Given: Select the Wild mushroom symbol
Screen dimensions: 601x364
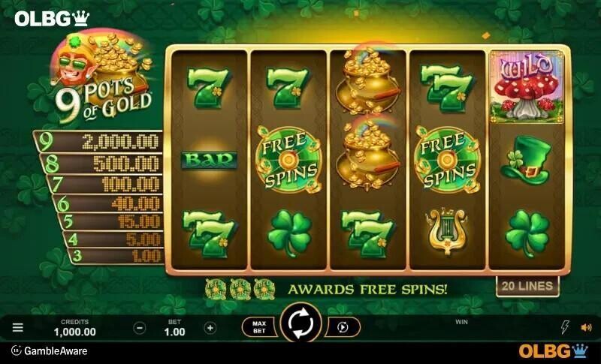Looking at the screenshot, I should pyautogui.click(x=527, y=87).
